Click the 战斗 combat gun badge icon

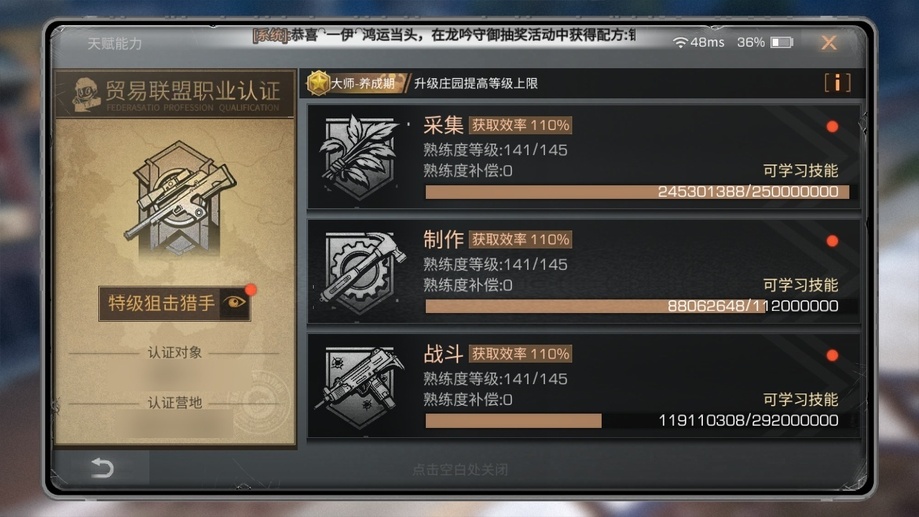pyautogui.click(x=360, y=386)
